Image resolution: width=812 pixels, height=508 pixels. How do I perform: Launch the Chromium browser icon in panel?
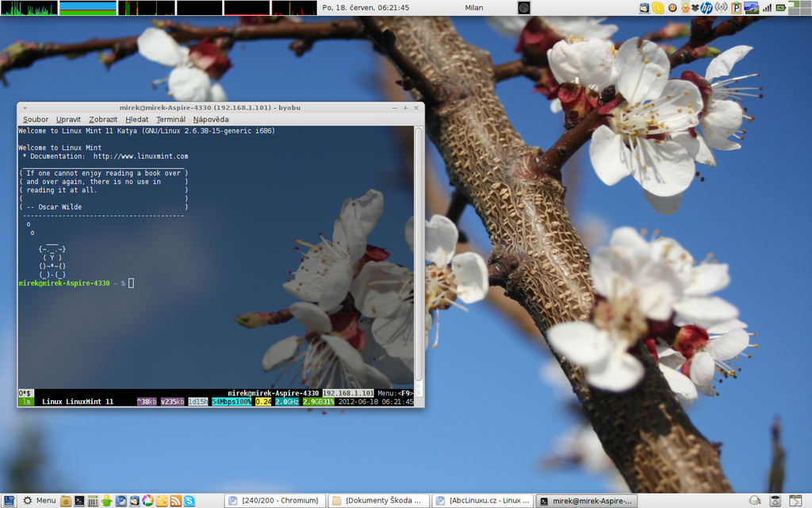click(121, 501)
